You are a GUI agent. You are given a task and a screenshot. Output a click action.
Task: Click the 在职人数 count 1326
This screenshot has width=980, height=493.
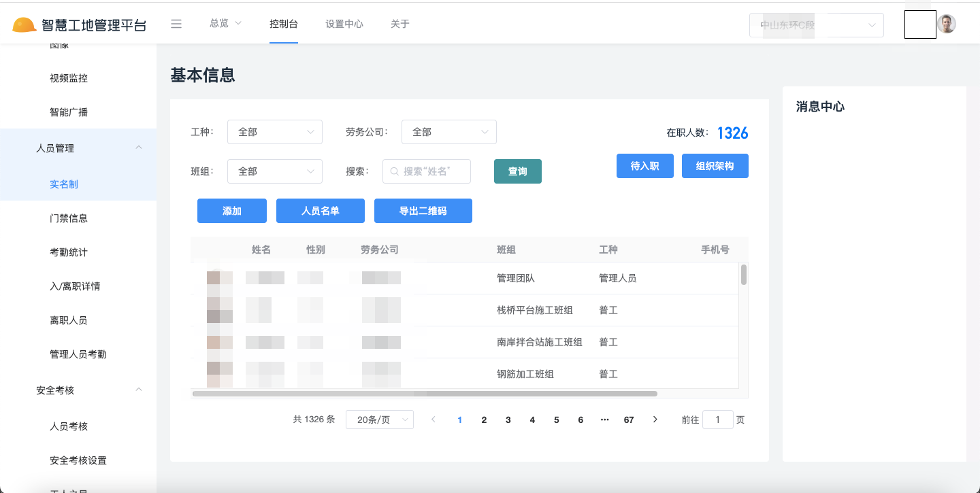[733, 133]
